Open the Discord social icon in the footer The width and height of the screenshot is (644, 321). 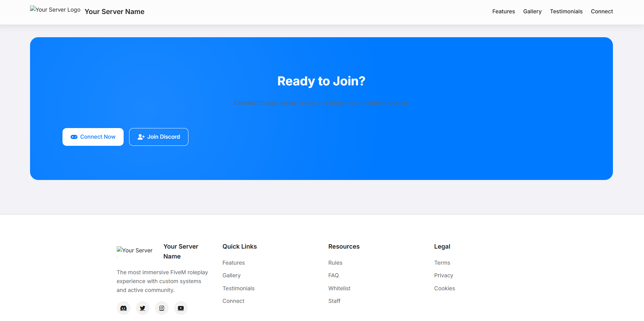[123, 308]
